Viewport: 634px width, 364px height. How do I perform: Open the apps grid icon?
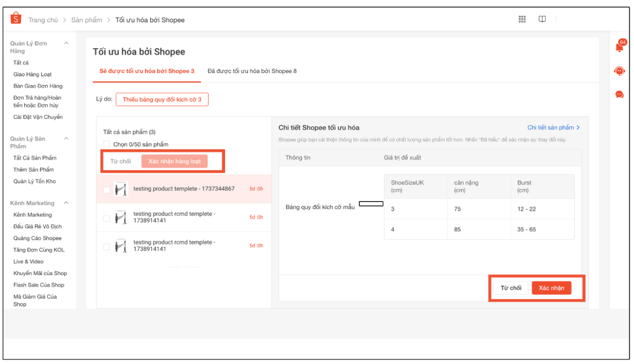tap(522, 19)
